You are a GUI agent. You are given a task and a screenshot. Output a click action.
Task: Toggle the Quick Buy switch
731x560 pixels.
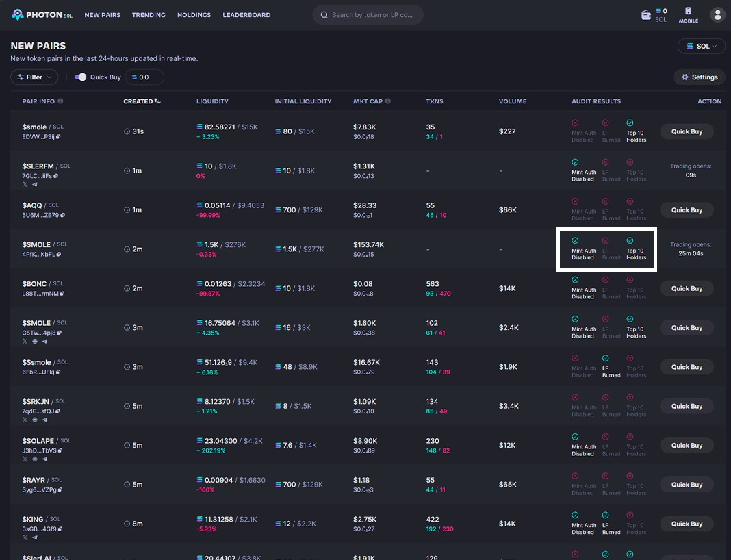point(81,77)
